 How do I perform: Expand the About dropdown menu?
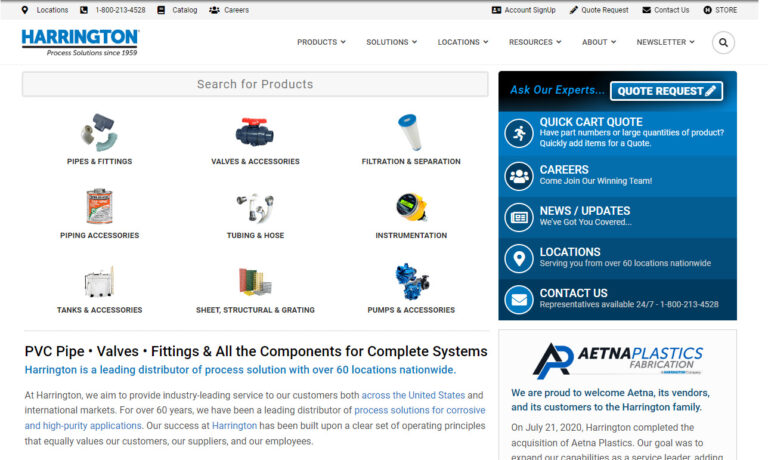click(599, 42)
